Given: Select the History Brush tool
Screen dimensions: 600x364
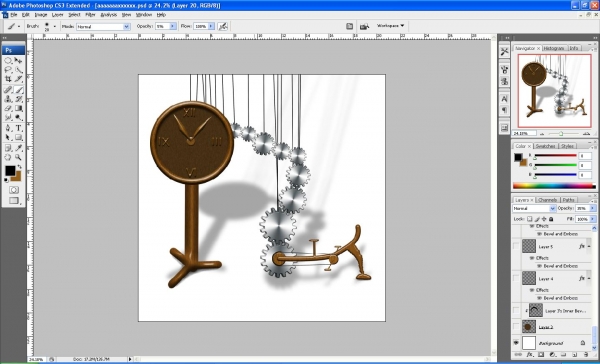Looking at the screenshot, I should [x=18, y=99].
